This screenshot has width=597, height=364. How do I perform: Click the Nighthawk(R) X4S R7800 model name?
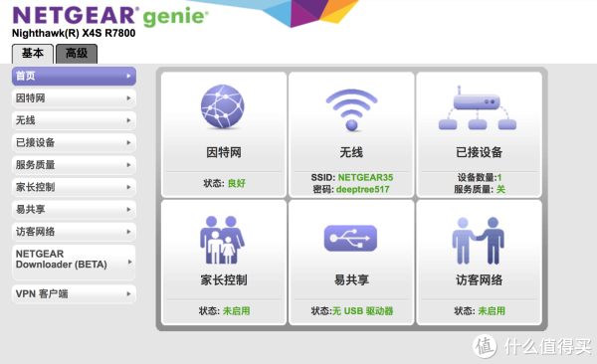point(74,33)
